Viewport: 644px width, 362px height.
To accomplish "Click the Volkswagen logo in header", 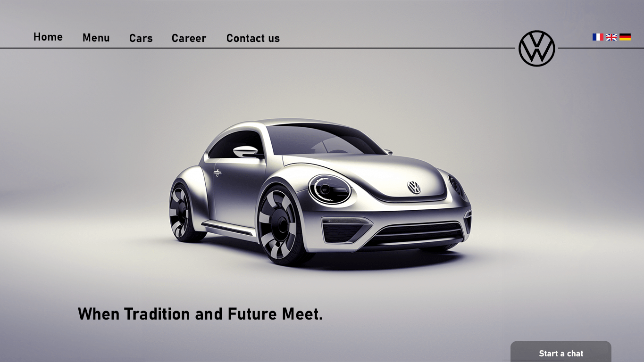I will pyautogui.click(x=537, y=48).
